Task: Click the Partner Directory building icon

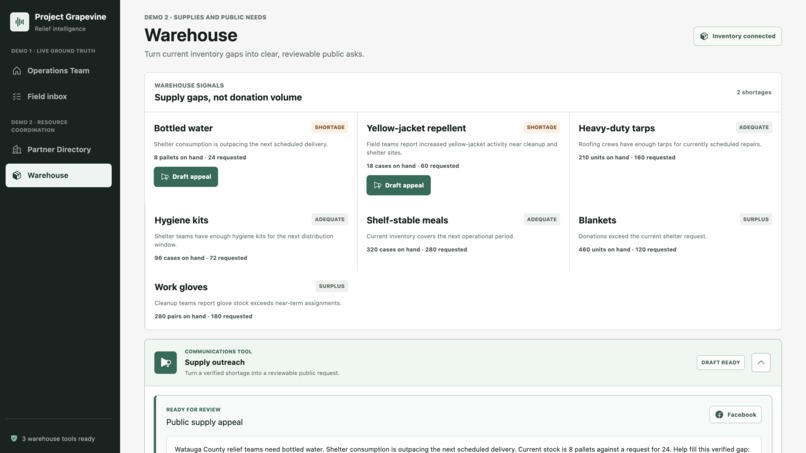Action: coord(17,149)
